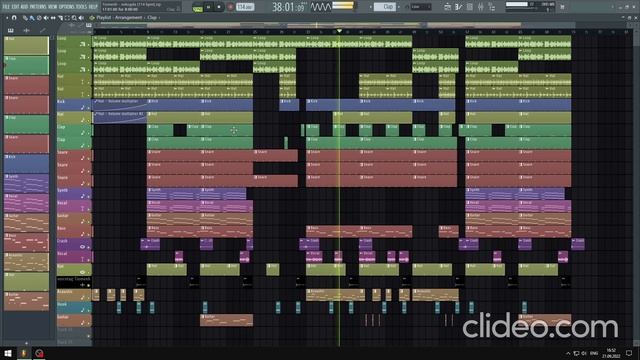Screen dimensions: 640x360
Task: Click the Crash track header name
Action: coord(62,241)
